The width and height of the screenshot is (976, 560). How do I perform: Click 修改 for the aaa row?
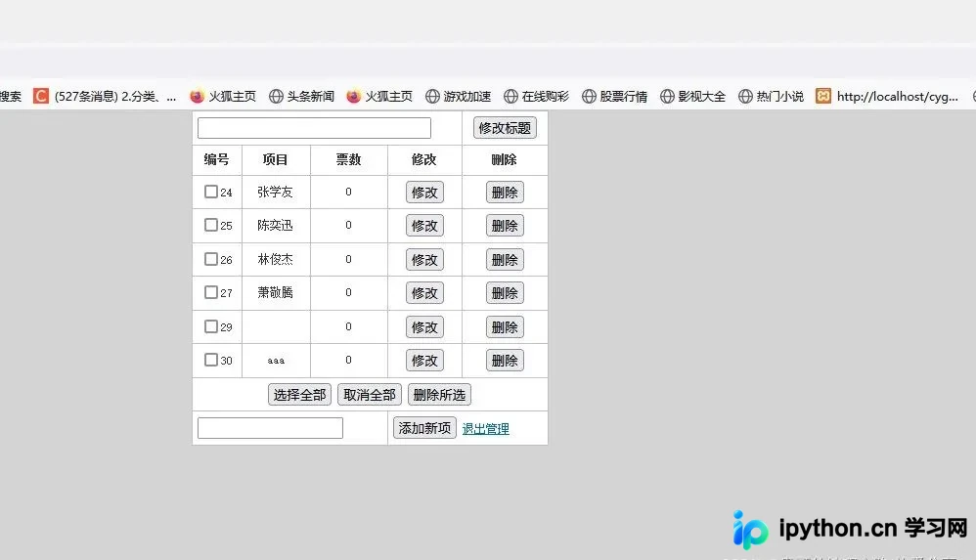coord(424,361)
